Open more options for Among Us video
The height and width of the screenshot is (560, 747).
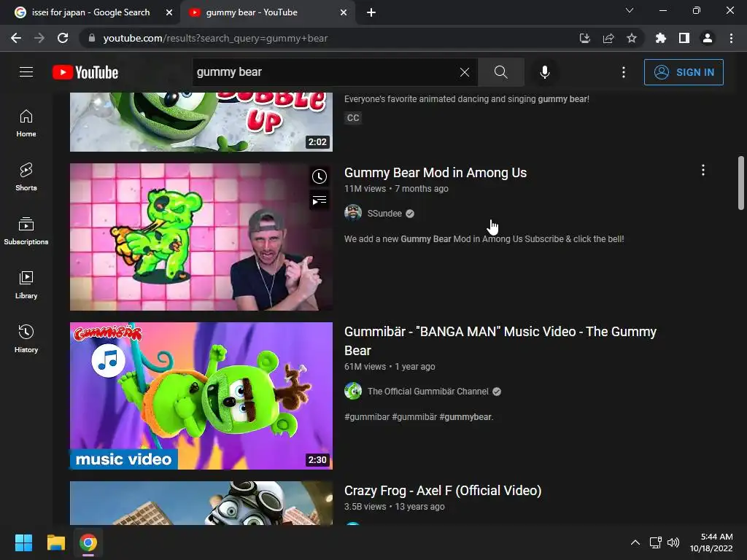[x=703, y=171]
